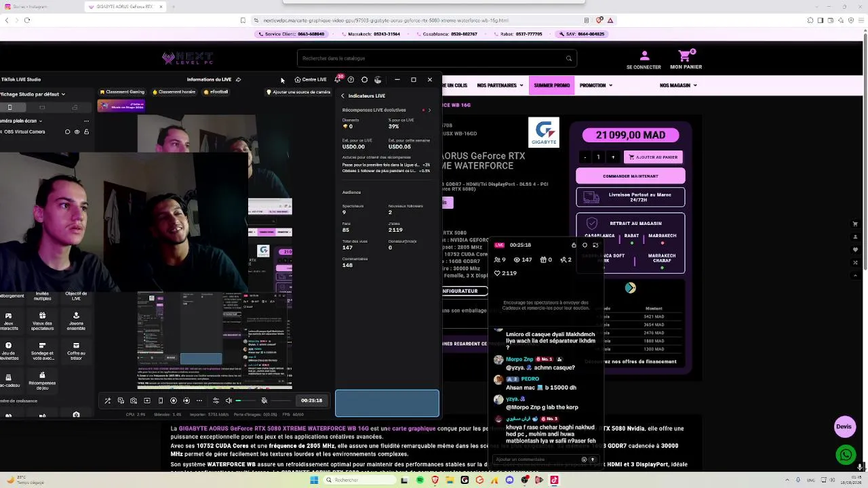868x488 pixels.
Task: Open the Objectif de LIVE tool
Action: click(x=76, y=296)
